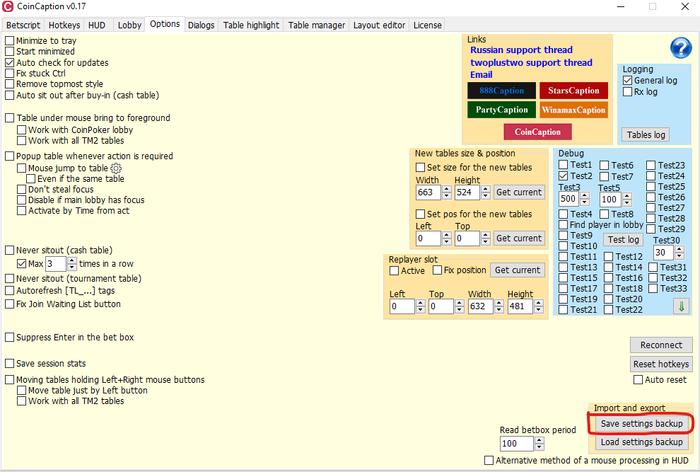Open the Russian support thread link
This screenshot has width=700, height=472.
524,49
